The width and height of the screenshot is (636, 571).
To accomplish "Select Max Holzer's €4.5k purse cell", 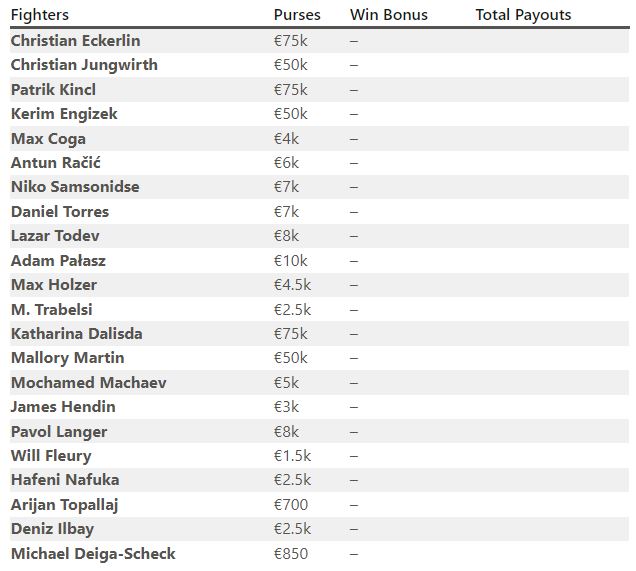I will pyautogui.click(x=292, y=285).
